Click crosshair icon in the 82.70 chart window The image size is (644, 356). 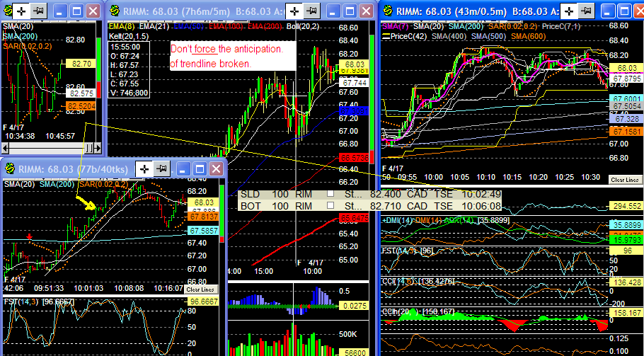point(21,11)
